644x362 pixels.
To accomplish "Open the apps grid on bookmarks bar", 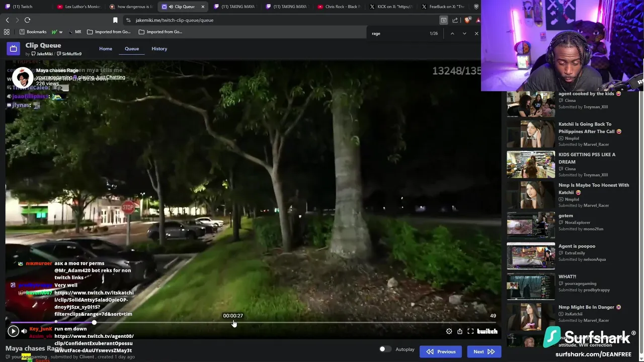I will tap(7, 32).
